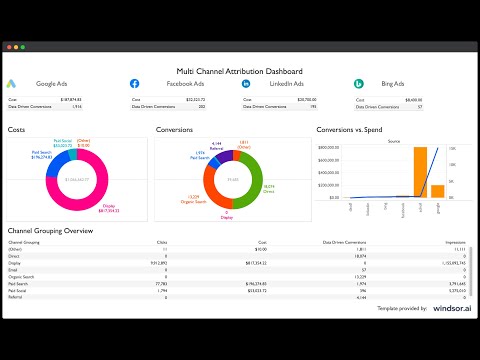Click the Channel Grouping Overview heading
This screenshot has width=480, height=360.
[x=50, y=231]
